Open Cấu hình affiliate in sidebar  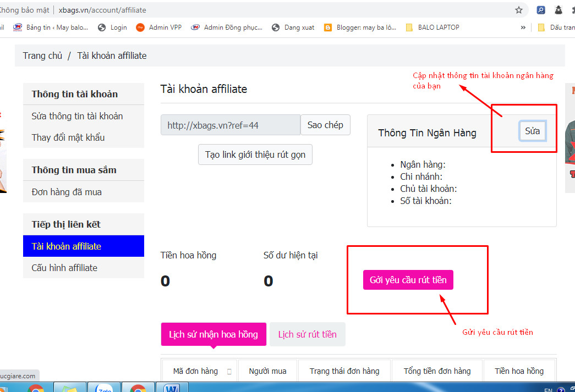(x=64, y=268)
